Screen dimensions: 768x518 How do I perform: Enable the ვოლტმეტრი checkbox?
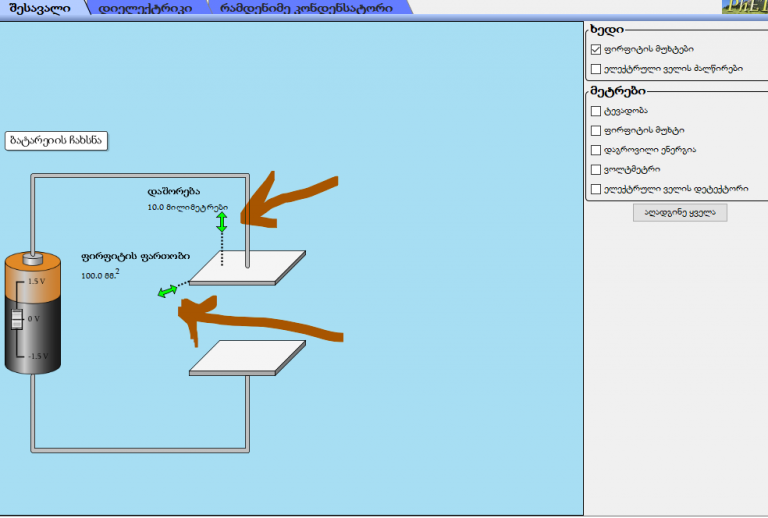tap(596, 169)
